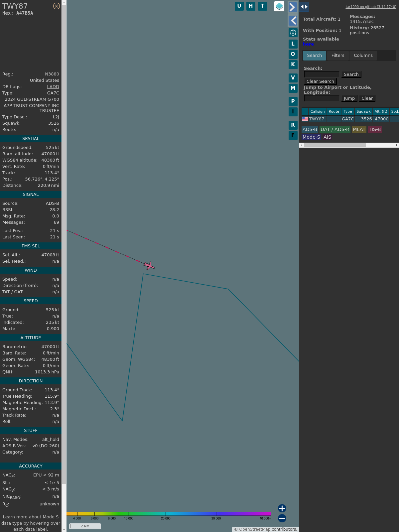Open the N3880 registration link
This screenshot has height=532, width=399.
52,74
